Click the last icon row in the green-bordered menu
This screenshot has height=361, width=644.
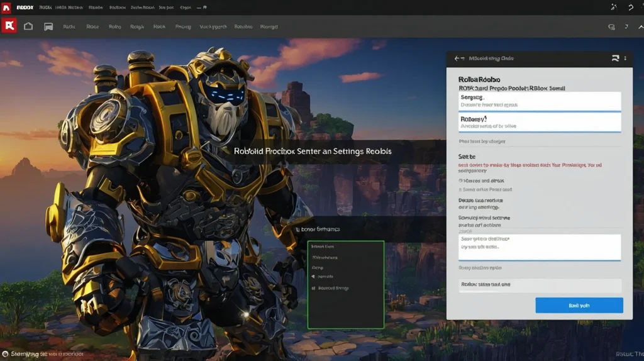click(x=330, y=288)
